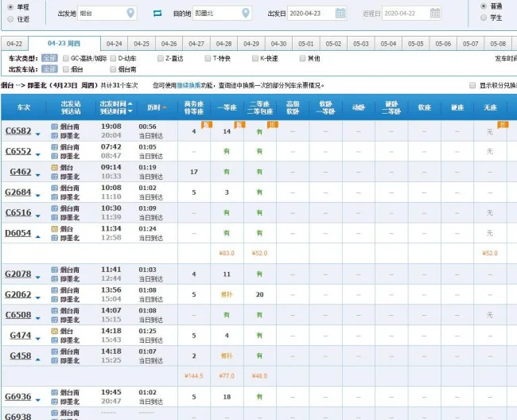The width and height of the screenshot is (517, 420).
Task: Switch to 05-01 date tab
Action: (306, 44)
